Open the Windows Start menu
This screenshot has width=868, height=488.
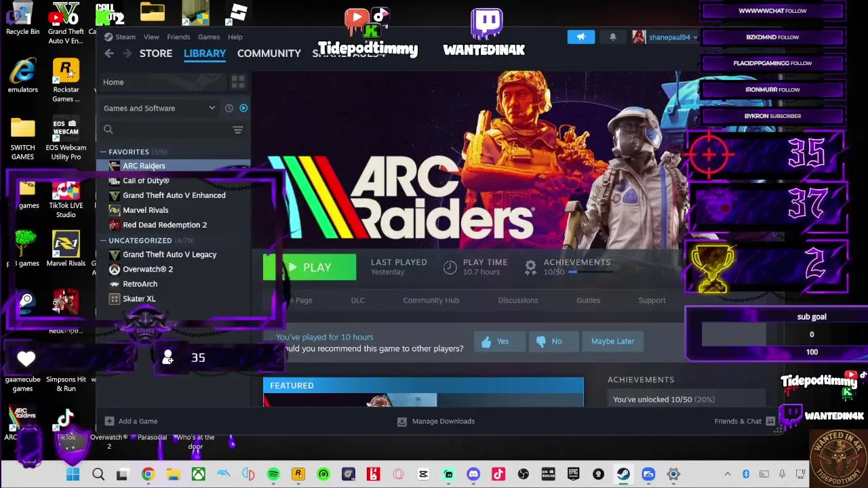[73, 474]
